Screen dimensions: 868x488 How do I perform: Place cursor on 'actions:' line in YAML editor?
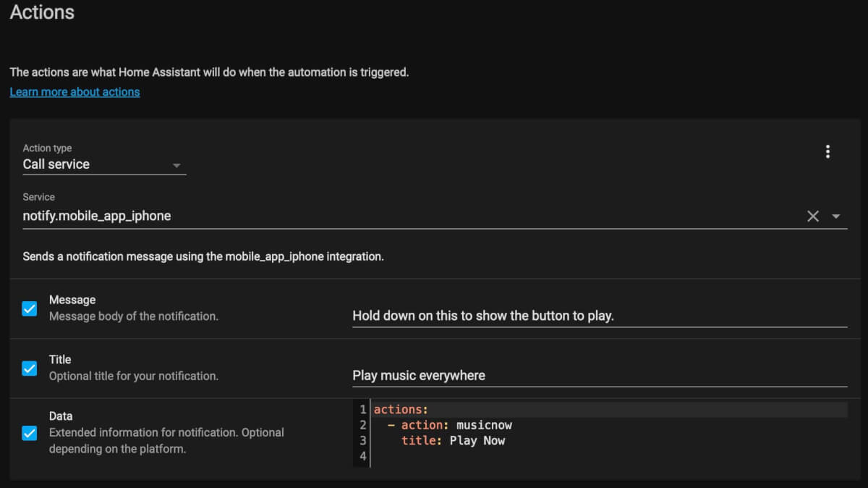401,410
